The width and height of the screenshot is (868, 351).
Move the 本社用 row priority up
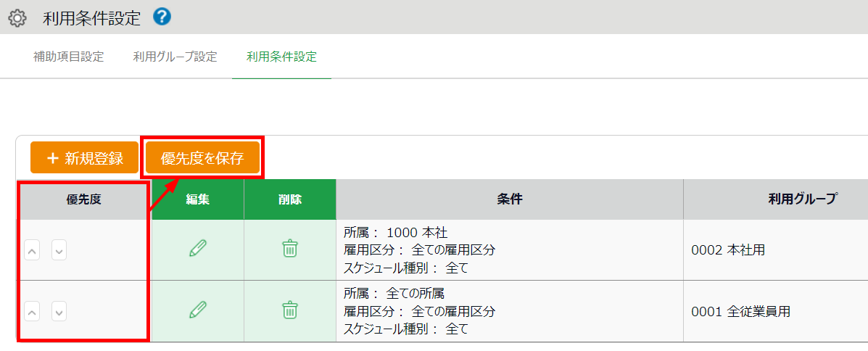(32, 251)
